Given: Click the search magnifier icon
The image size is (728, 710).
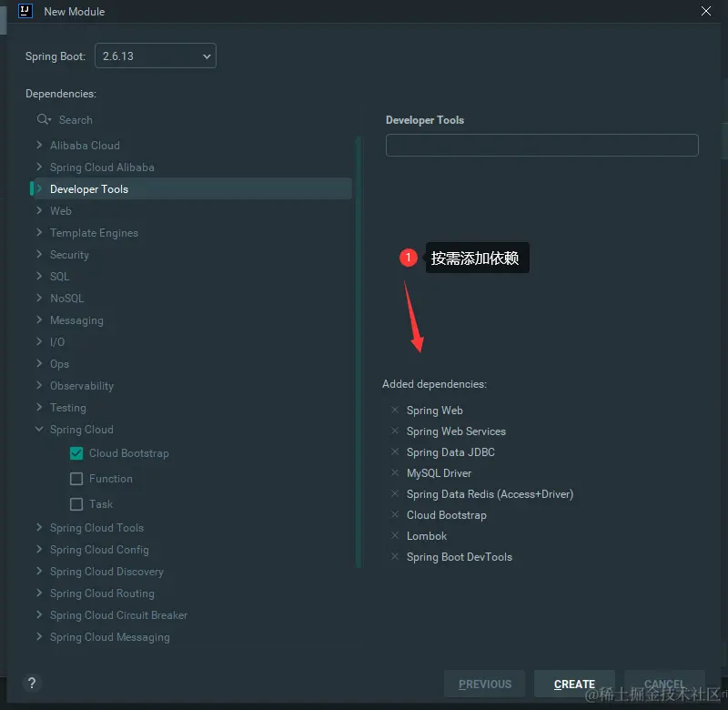Looking at the screenshot, I should [43, 119].
